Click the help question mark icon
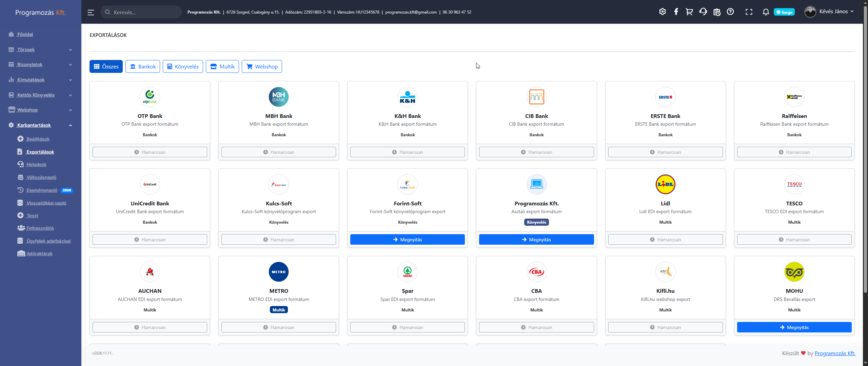Image resolution: width=868 pixels, height=366 pixels. pos(730,12)
